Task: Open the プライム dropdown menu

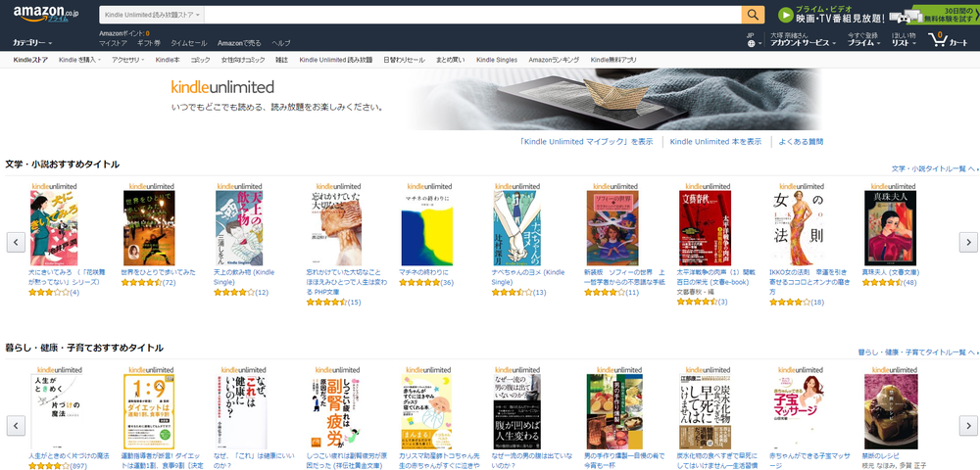Action: click(863, 40)
